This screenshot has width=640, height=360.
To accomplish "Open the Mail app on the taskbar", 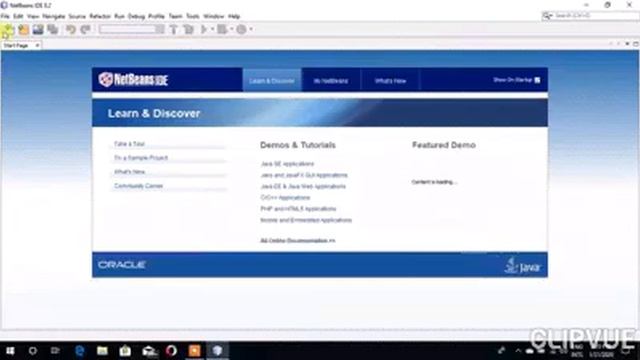I will pyautogui.click(x=149, y=351).
